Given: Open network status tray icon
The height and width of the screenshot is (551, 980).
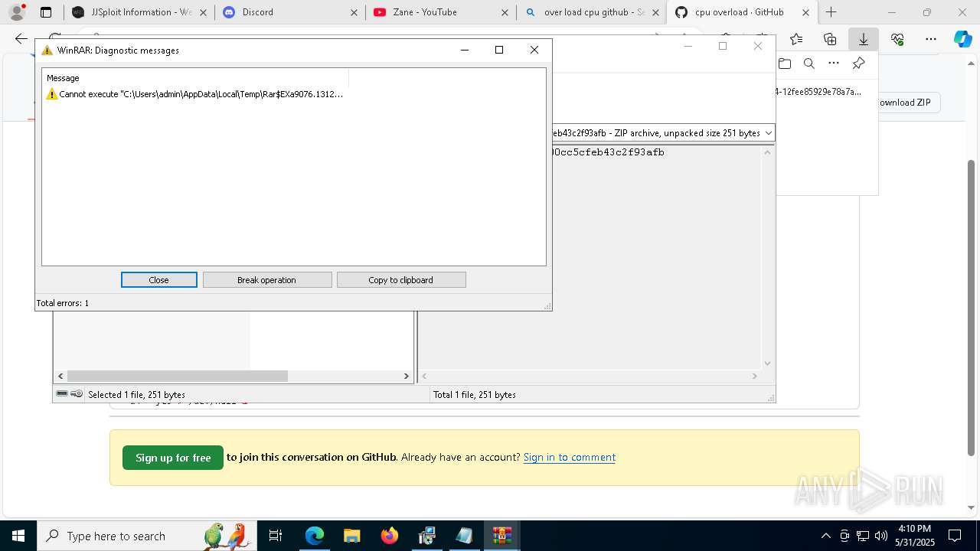Looking at the screenshot, I should point(863,536).
